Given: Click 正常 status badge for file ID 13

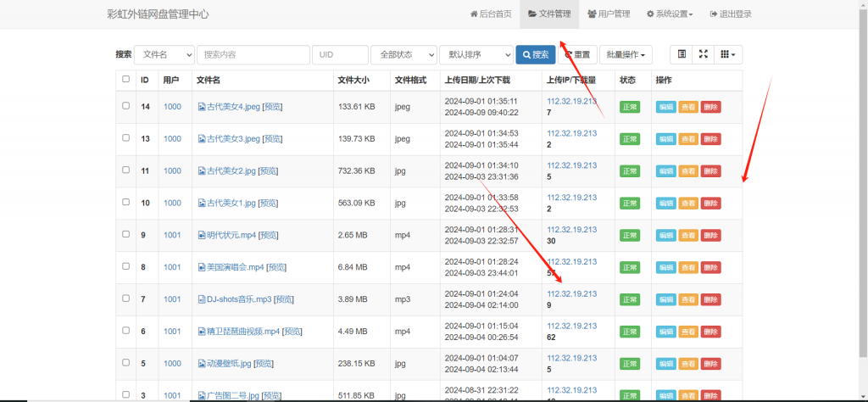Looking at the screenshot, I should (x=630, y=139).
